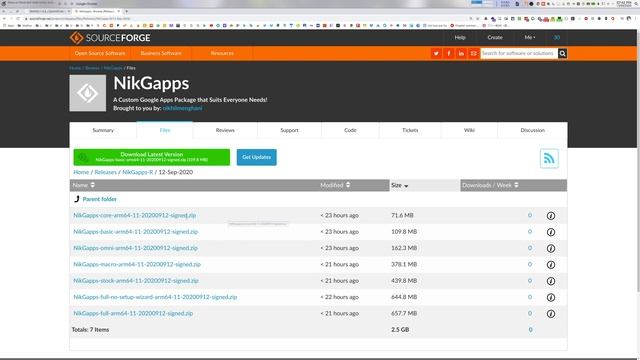
Task: Switch to the Reviews tab
Action: click(x=225, y=130)
